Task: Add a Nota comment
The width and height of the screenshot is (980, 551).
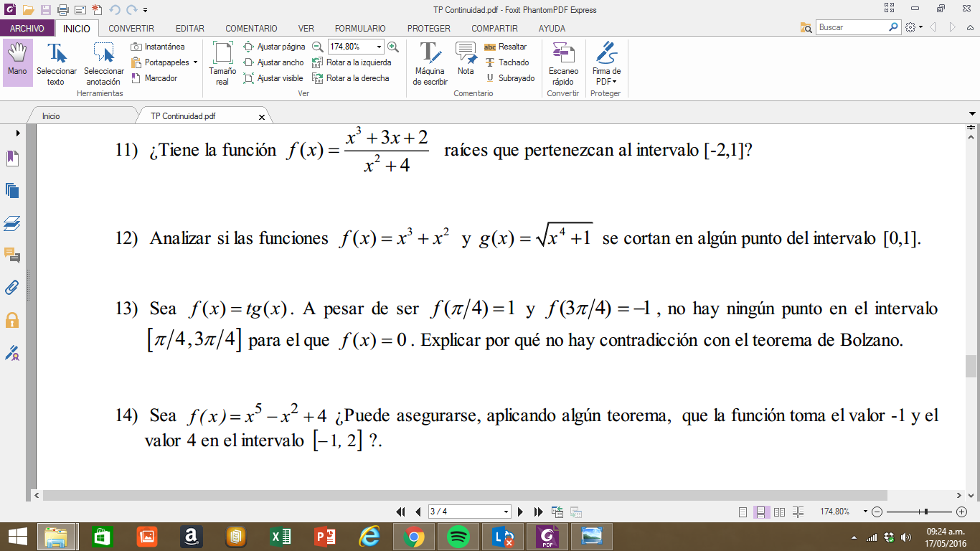Action: point(466,59)
